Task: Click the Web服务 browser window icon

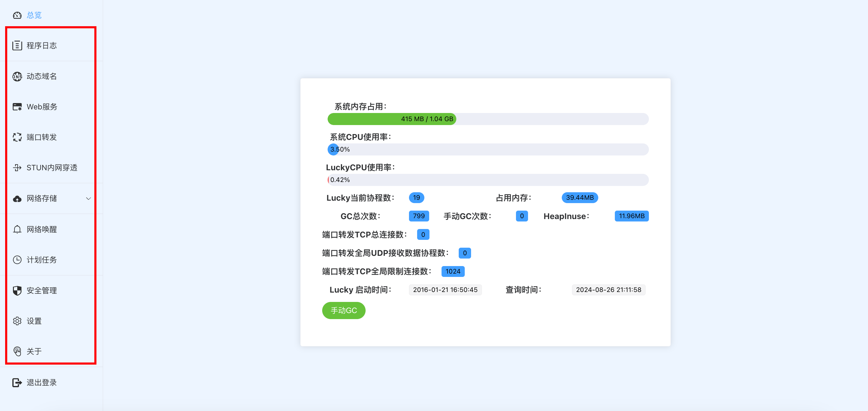Action: pyautogui.click(x=17, y=107)
